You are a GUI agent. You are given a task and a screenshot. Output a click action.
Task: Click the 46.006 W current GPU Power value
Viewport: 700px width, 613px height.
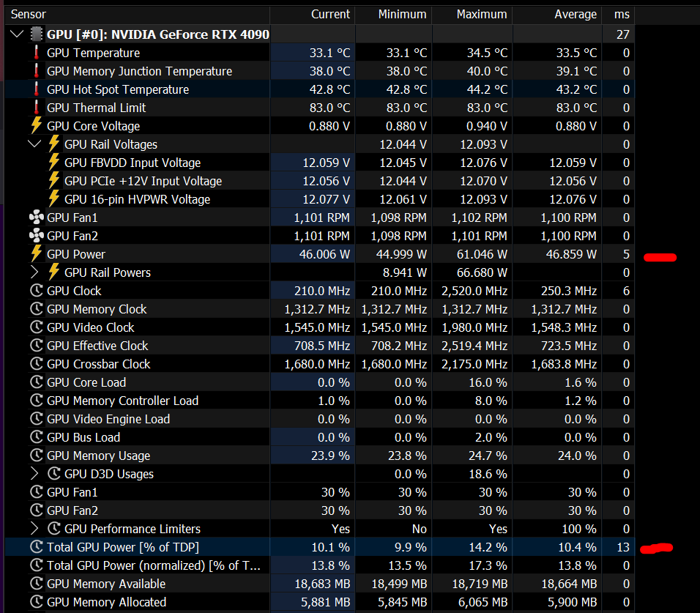click(324, 254)
